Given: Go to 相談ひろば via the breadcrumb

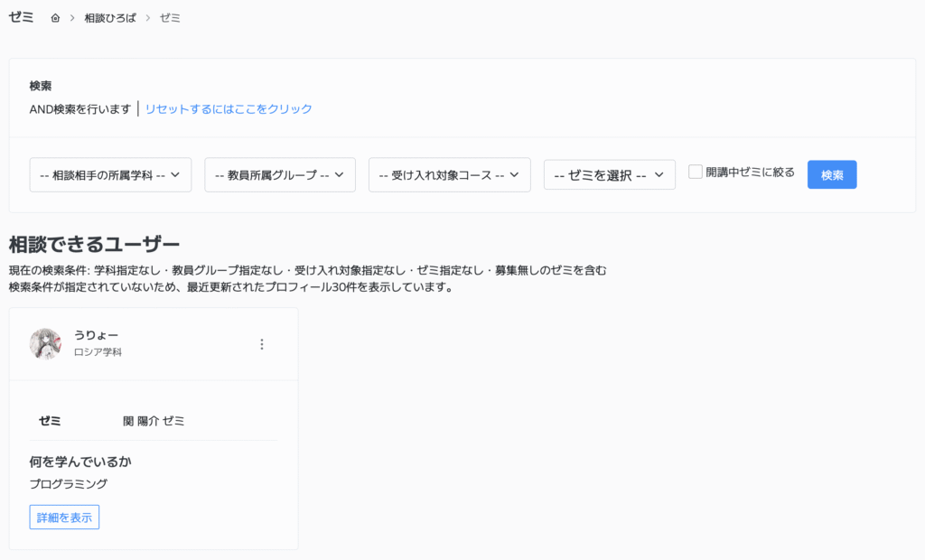Looking at the screenshot, I should [x=110, y=18].
